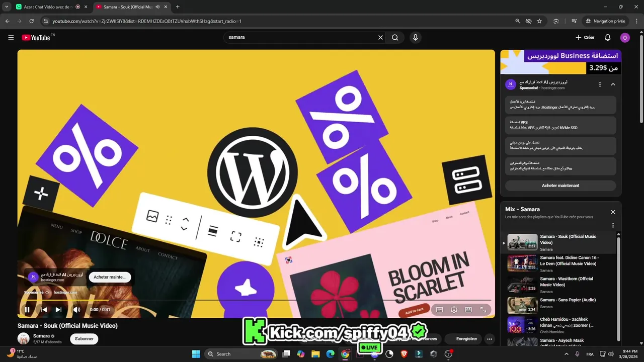Open the Samara channel name link

tap(41, 336)
